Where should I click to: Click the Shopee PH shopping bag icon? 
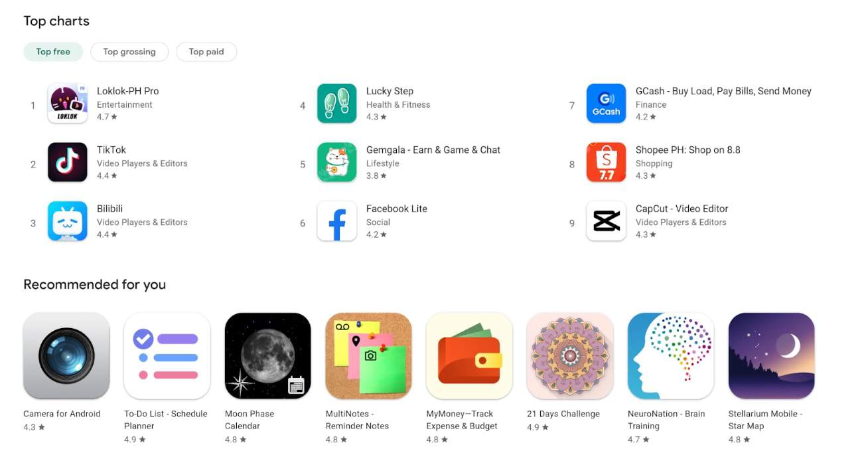pos(607,162)
